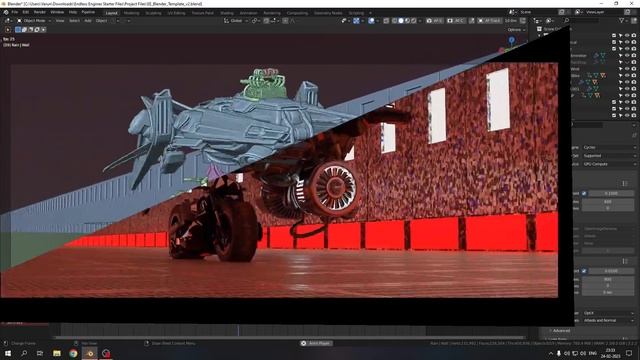Toggle the eye icon of topmost outliner row
Viewport: 640px width, 360px height.
click(x=627, y=36)
